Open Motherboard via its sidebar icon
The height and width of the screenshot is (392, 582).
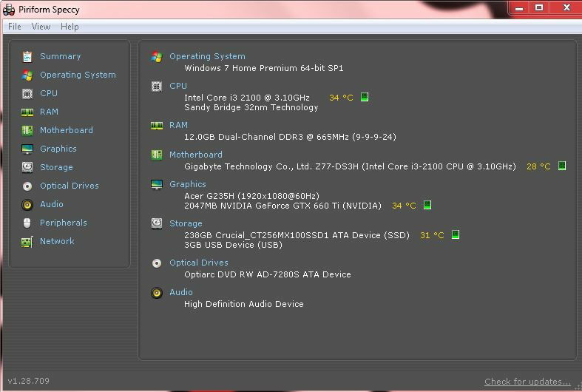(27, 130)
